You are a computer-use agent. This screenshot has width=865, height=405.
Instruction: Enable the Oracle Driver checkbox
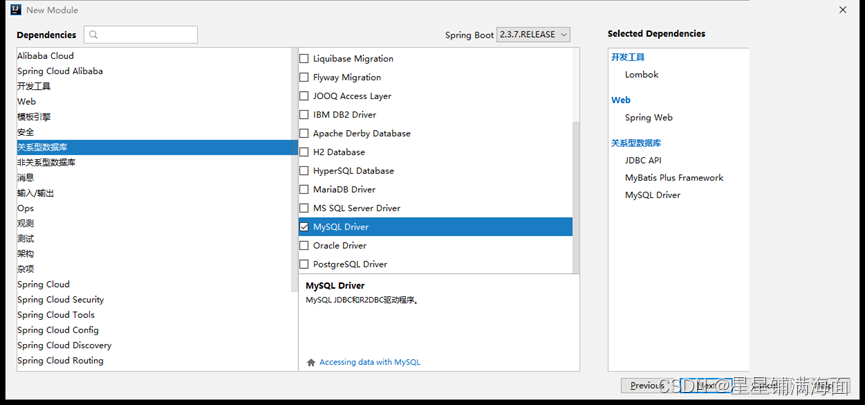304,246
